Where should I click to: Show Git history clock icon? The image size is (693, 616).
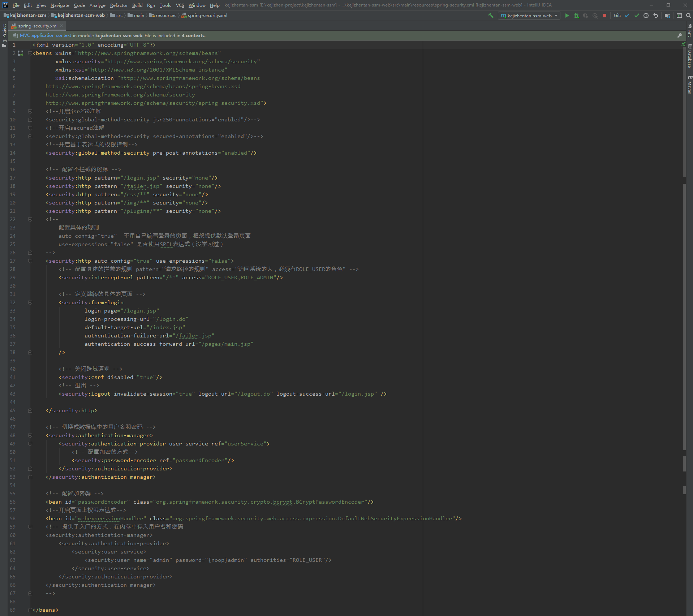(x=646, y=16)
